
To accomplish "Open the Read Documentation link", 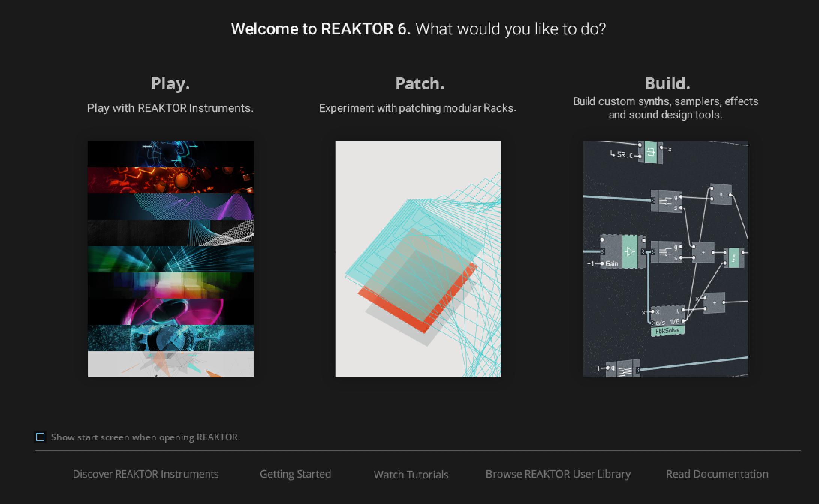I will 717,474.
